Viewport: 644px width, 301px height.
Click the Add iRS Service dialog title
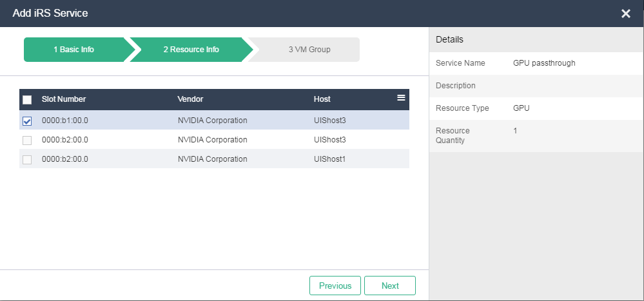pos(50,13)
